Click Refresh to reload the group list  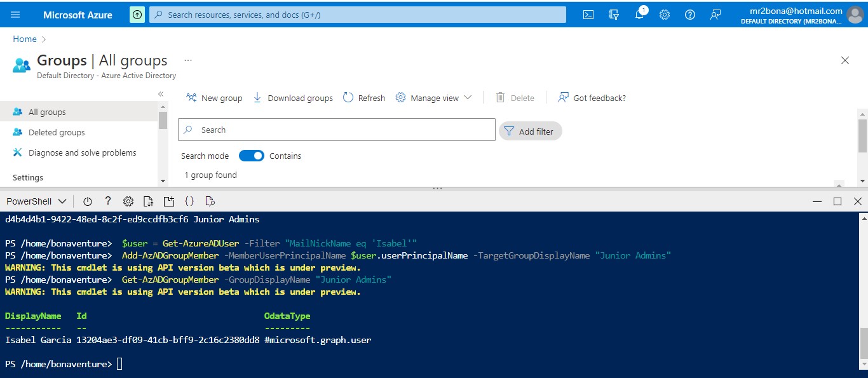[363, 97]
